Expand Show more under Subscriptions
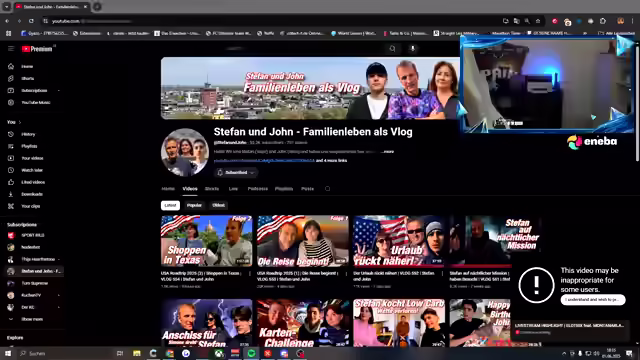The image size is (640, 360). pos(33,319)
